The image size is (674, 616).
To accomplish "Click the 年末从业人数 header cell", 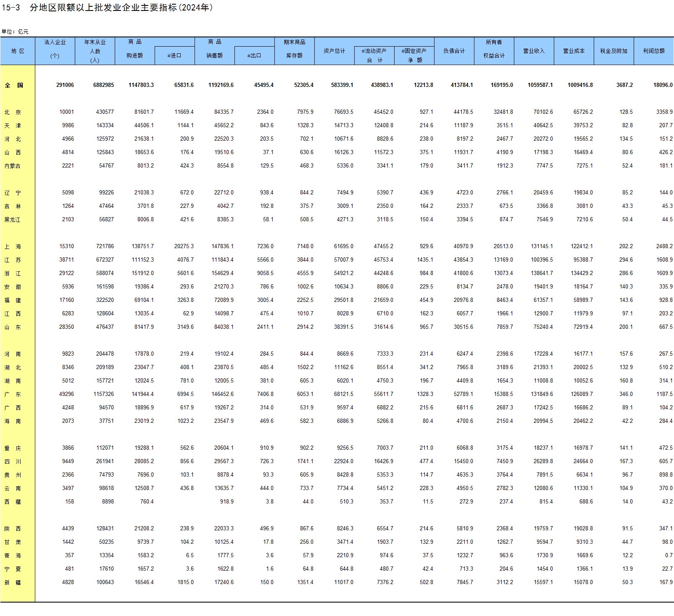I will click(95, 51).
